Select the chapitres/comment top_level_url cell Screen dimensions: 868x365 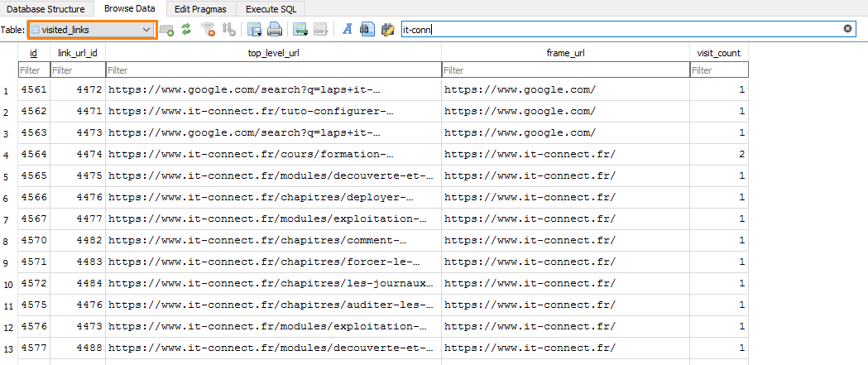pos(273,240)
